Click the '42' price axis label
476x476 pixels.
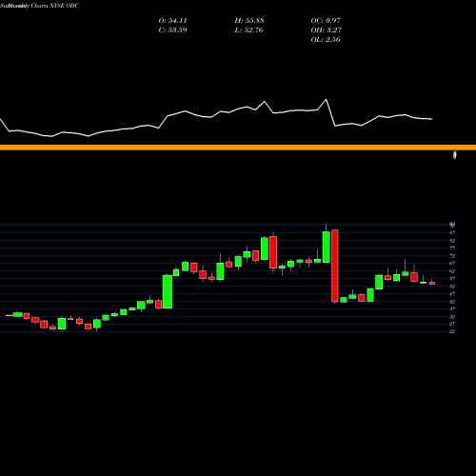[452, 302]
